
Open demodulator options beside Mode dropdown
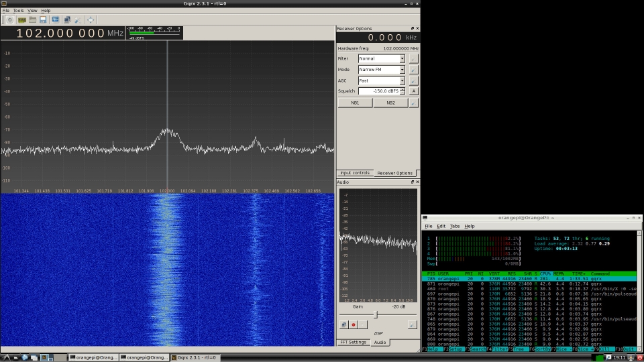pos(413,70)
